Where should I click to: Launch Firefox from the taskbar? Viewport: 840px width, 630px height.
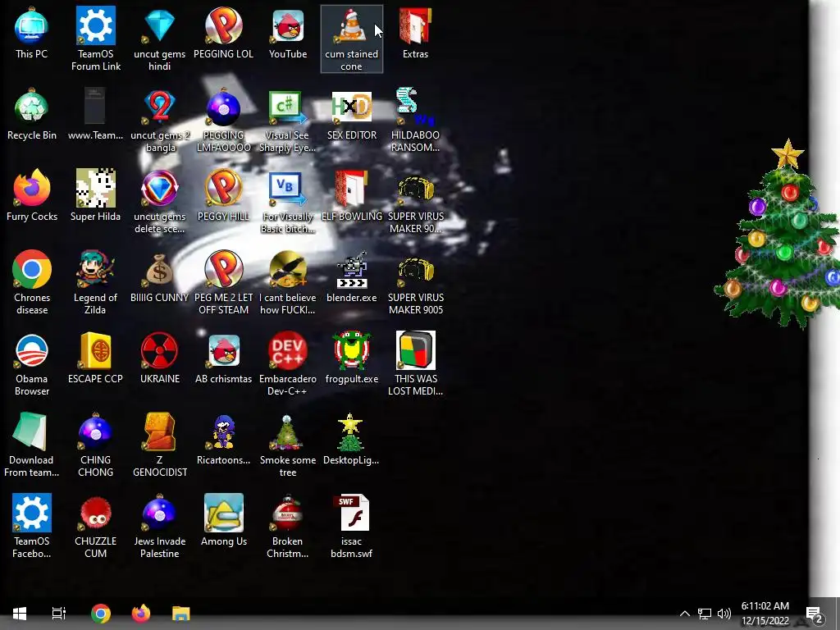(x=141, y=614)
